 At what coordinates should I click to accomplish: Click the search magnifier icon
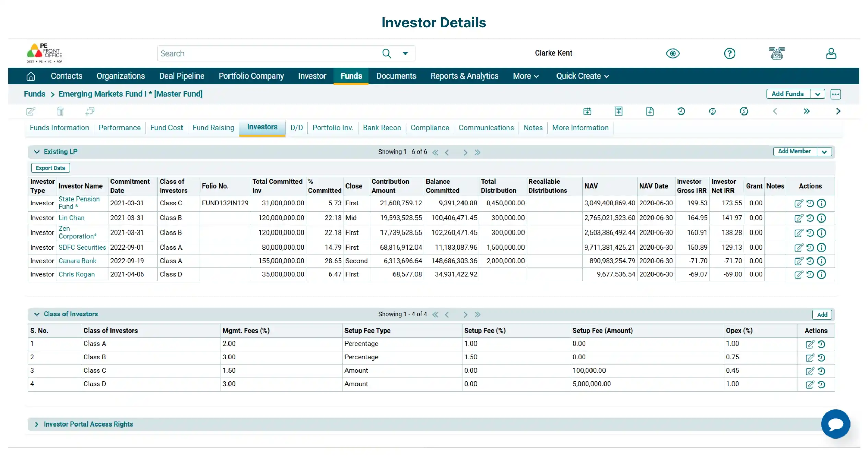coord(387,53)
